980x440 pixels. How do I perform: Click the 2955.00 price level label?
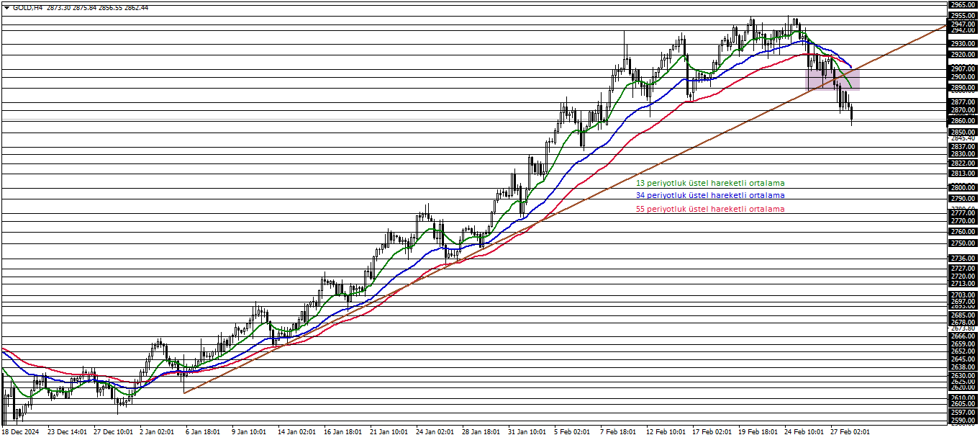[x=962, y=15]
